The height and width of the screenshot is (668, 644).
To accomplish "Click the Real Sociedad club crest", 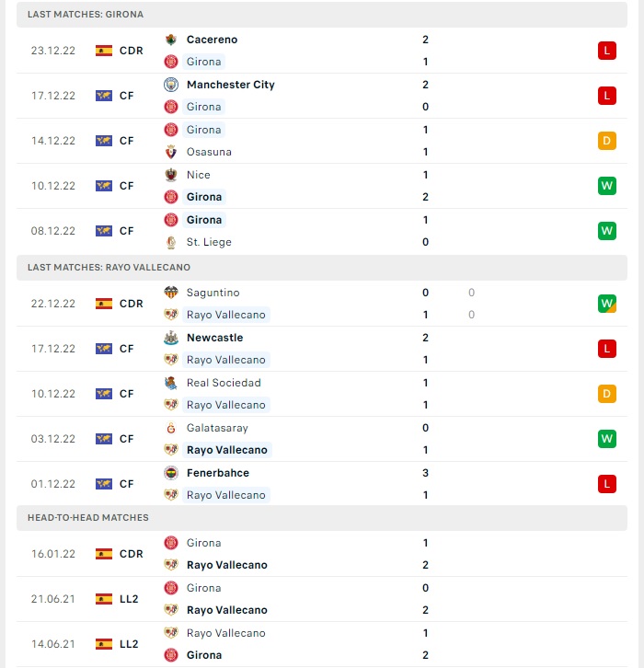I will [x=171, y=383].
